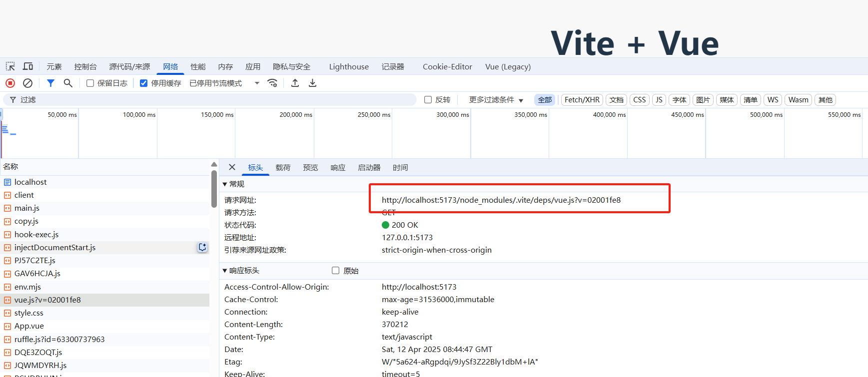Filter requests by Wasm

tap(799, 100)
